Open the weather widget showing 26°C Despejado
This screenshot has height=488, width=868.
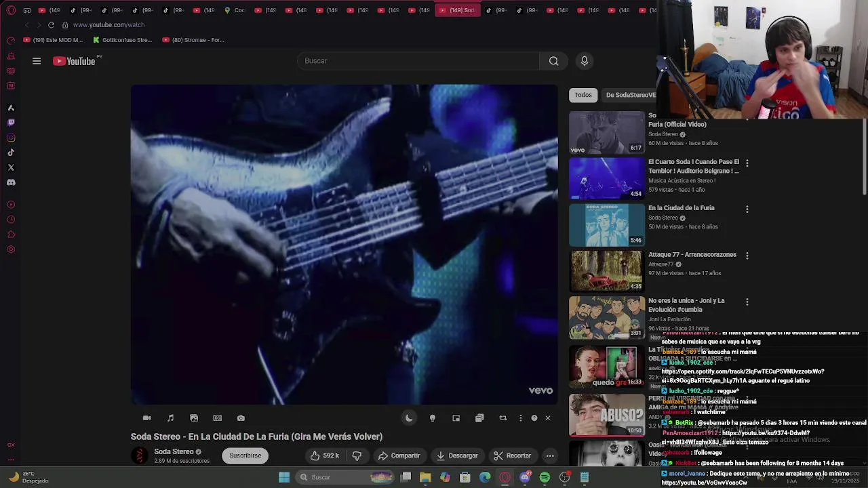pyautogui.click(x=28, y=477)
